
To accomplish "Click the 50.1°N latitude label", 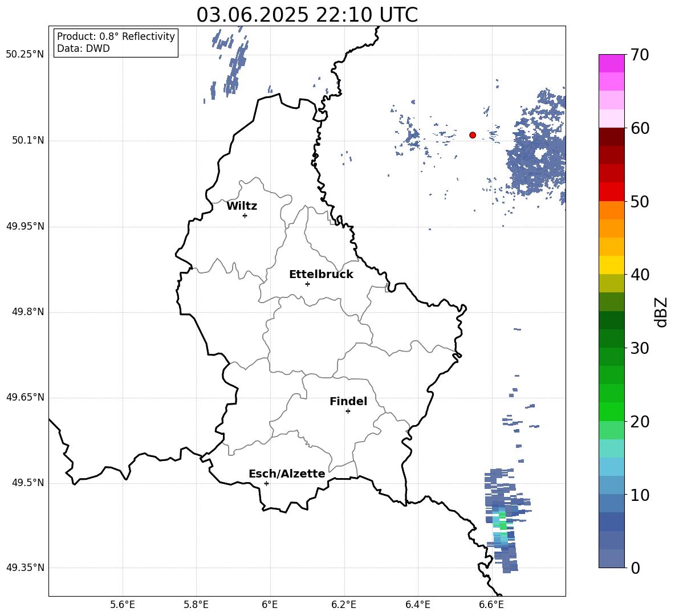I will point(28,141).
